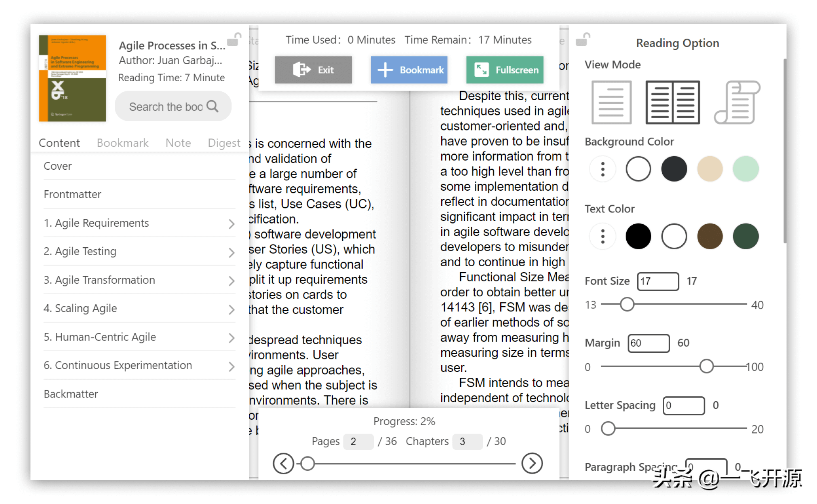Expand chapter 3 Agile Transformation
Image resolution: width=817 pixels, height=504 pixels.
point(232,280)
